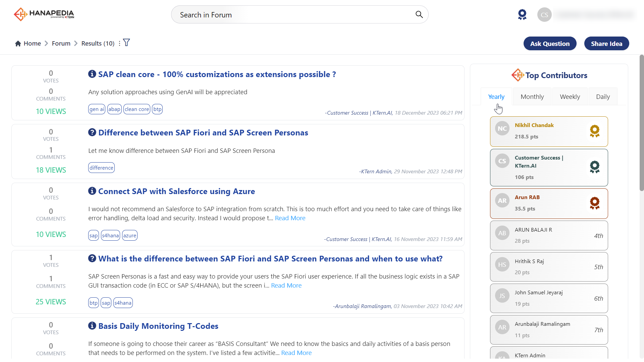Image resolution: width=644 pixels, height=362 pixels.
Task: Click Nikhil Chandak's gold badge icon
Action: coord(595,131)
